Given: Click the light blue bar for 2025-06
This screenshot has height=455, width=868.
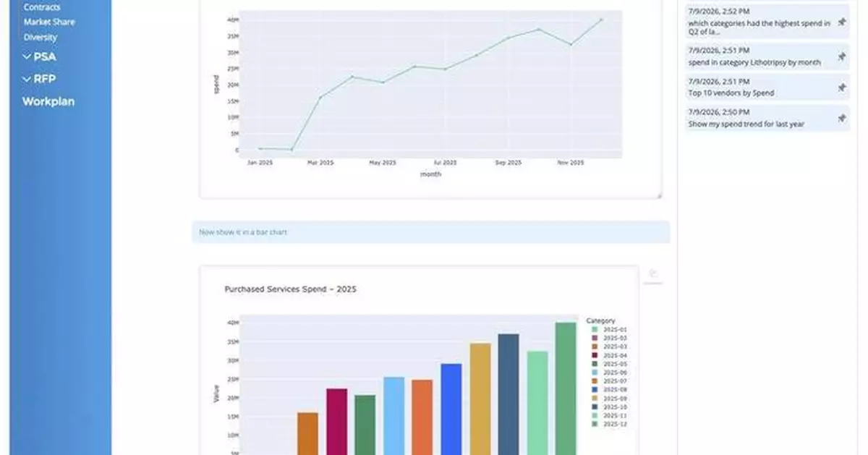Looking at the screenshot, I should (x=394, y=416).
